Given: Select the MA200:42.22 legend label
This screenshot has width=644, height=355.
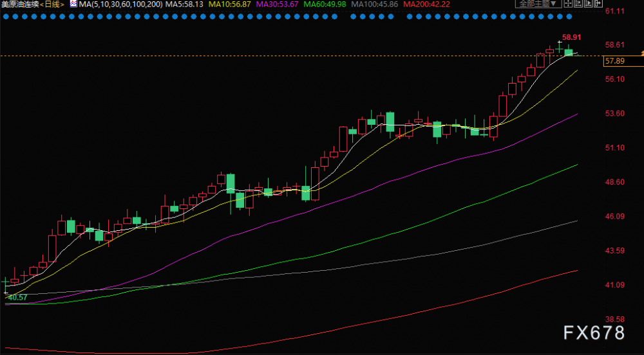Looking at the screenshot, I should [x=426, y=5].
